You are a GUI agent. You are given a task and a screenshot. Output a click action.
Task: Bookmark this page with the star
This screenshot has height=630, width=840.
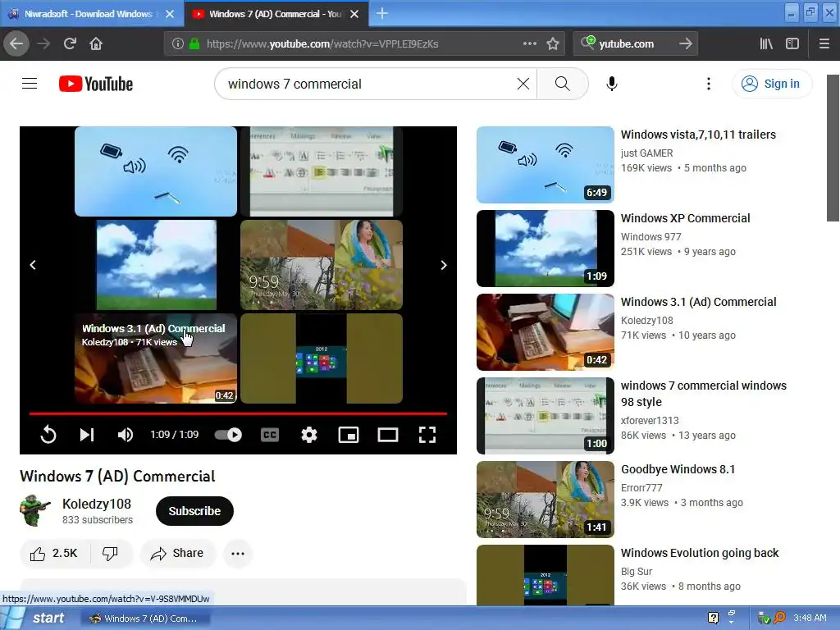point(553,43)
